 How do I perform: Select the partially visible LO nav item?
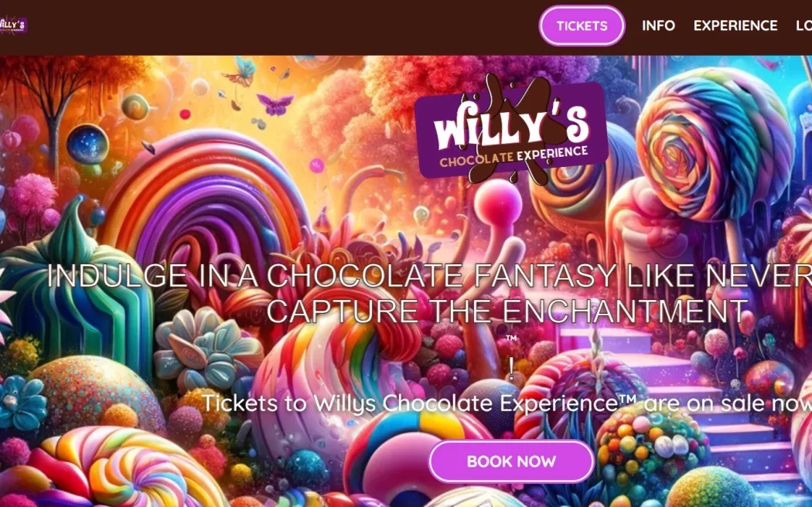point(803,26)
